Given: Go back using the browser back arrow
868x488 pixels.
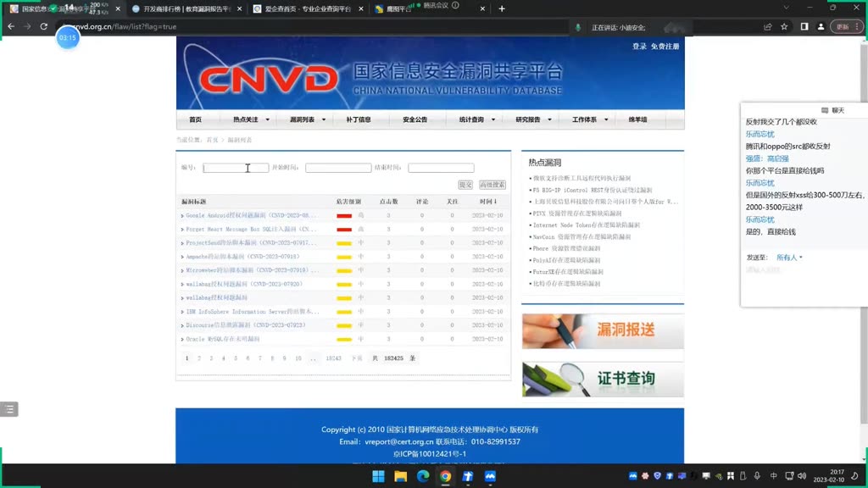Looking at the screenshot, I should click(11, 26).
